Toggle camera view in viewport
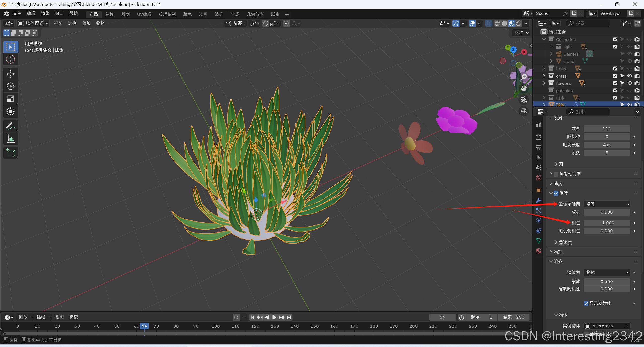 click(524, 100)
